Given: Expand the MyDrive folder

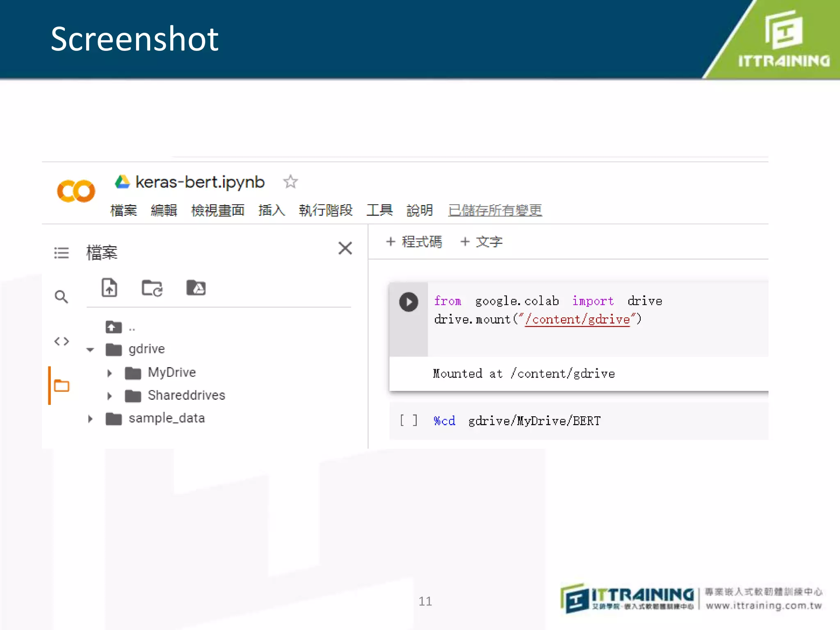Looking at the screenshot, I should pos(110,373).
